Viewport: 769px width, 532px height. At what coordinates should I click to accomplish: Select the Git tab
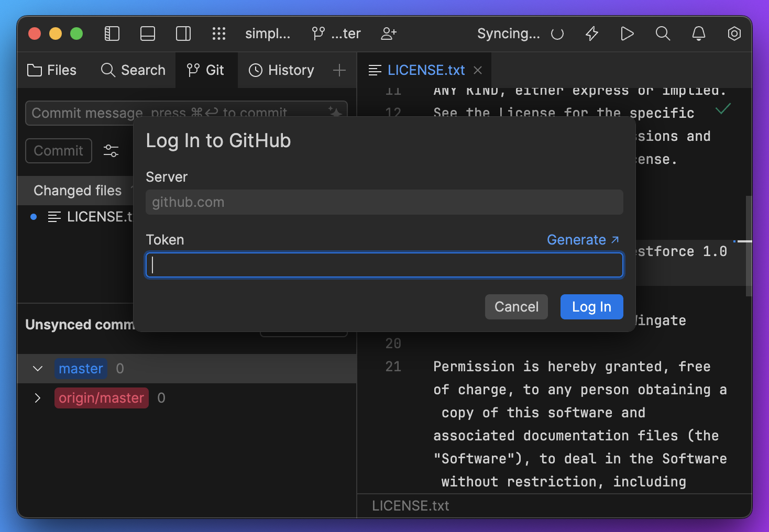click(206, 70)
